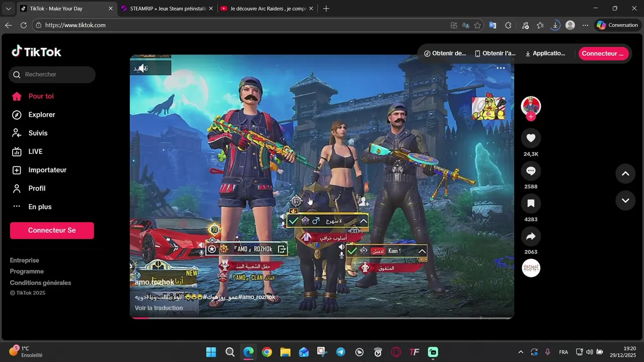Open the Extensions puzzle icon

508,25
